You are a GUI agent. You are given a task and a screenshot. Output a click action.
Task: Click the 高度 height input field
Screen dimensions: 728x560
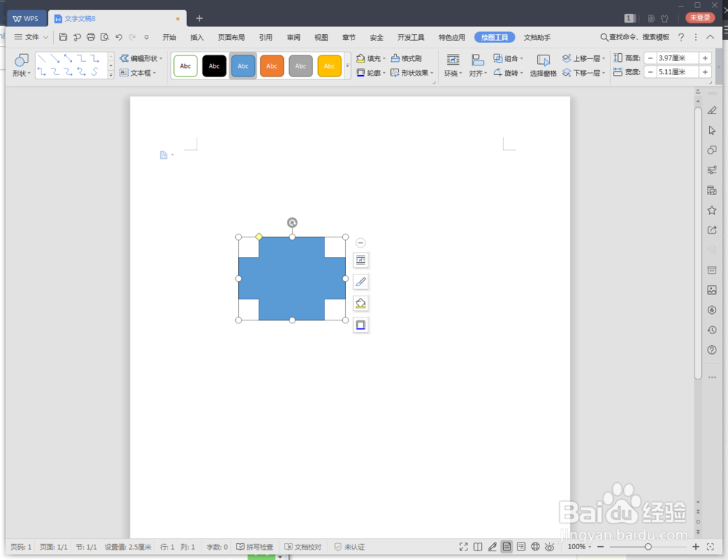(x=677, y=58)
